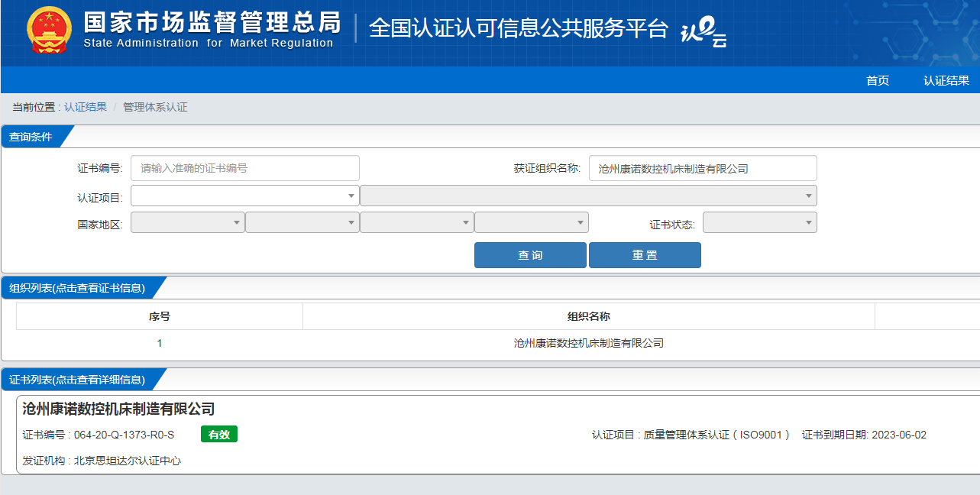Click the 重置 button
This screenshot has height=495, width=980.
click(645, 255)
